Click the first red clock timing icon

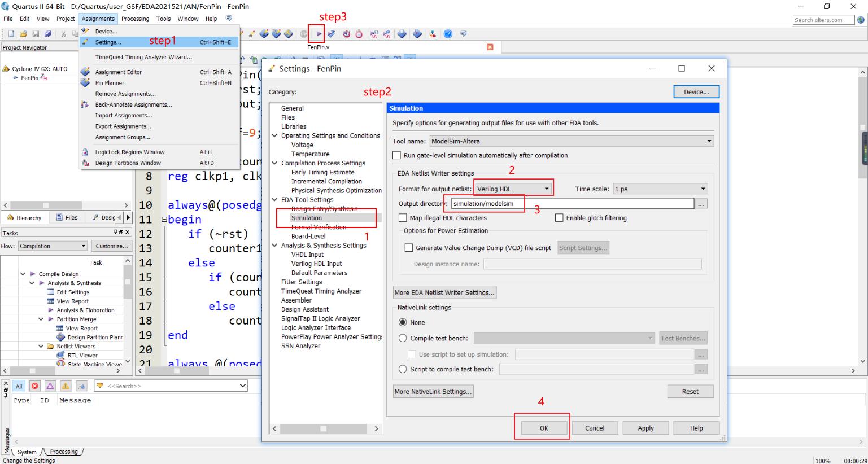click(346, 34)
